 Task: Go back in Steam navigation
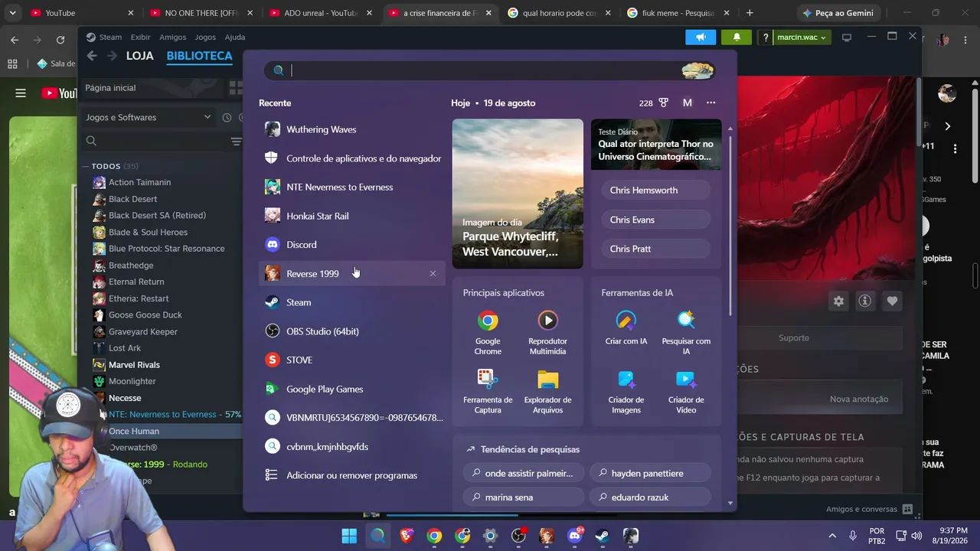[92, 56]
